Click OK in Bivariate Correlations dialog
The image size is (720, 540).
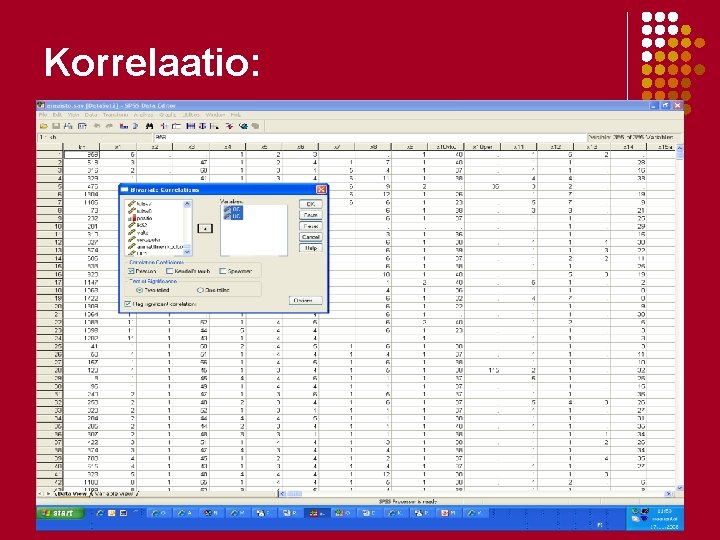[x=310, y=204]
